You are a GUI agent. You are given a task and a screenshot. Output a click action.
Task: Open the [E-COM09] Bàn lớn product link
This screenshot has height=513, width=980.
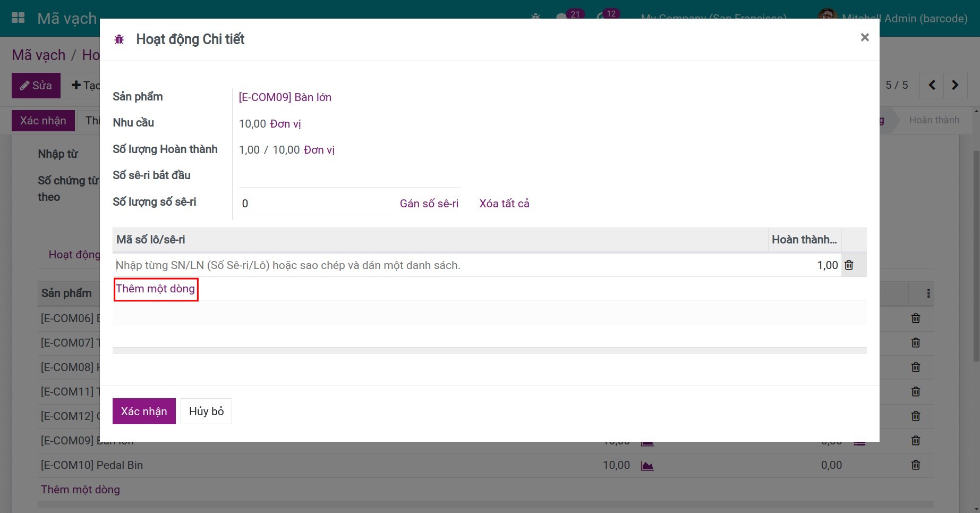[x=285, y=97]
